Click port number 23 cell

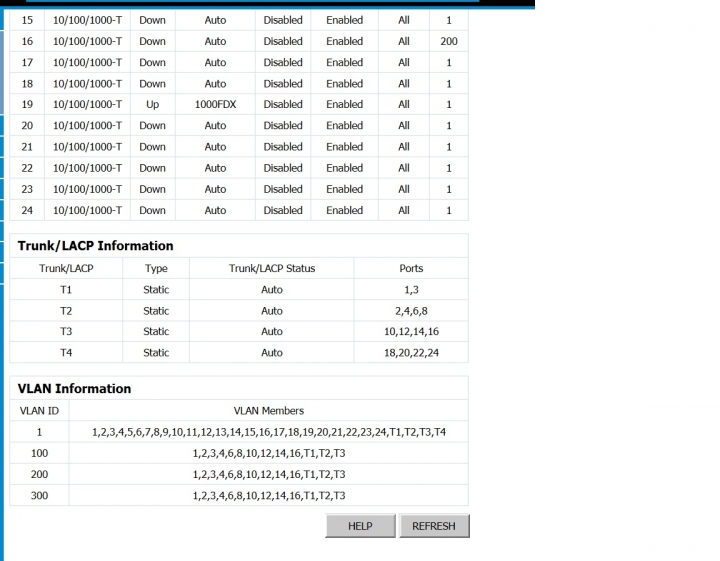pyautogui.click(x=27, y=189)
